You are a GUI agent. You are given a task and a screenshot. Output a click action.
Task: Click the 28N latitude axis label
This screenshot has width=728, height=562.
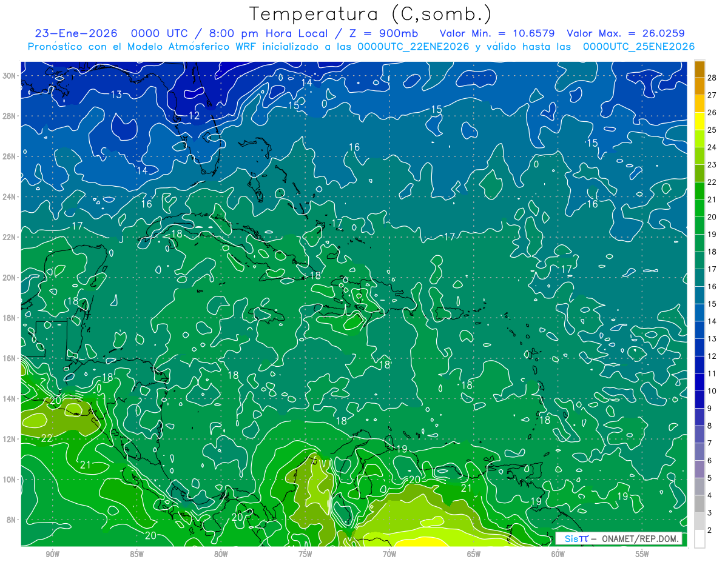click(x=10, y=116)
